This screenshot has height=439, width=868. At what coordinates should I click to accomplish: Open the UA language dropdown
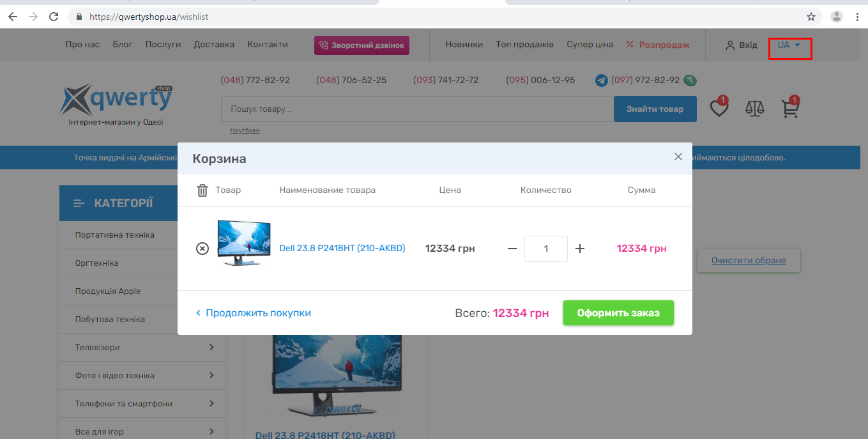(789, 45)
